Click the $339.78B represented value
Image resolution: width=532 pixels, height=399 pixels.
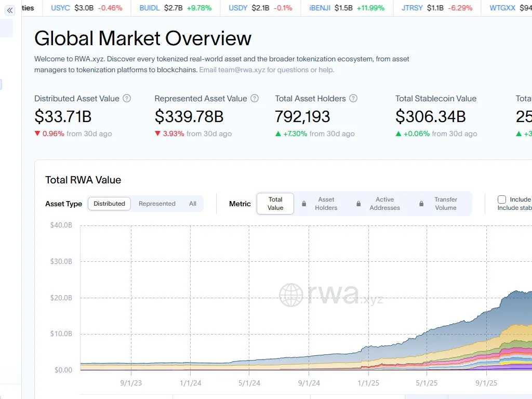coord(189,116)
